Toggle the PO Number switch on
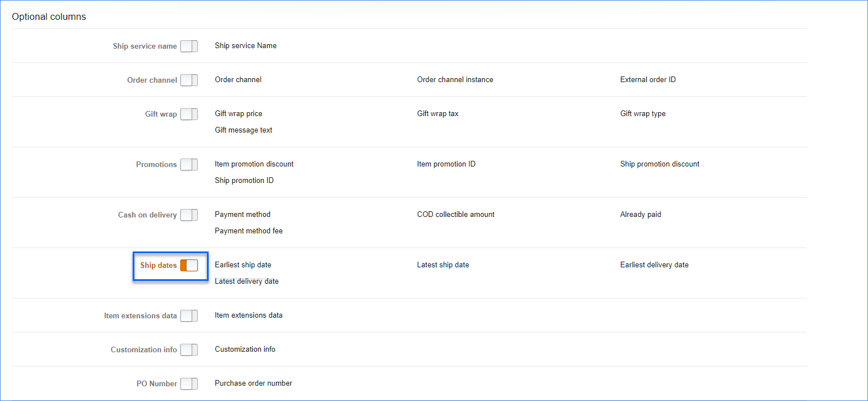Viewport: 868px width, 401px height. (189, 384)
